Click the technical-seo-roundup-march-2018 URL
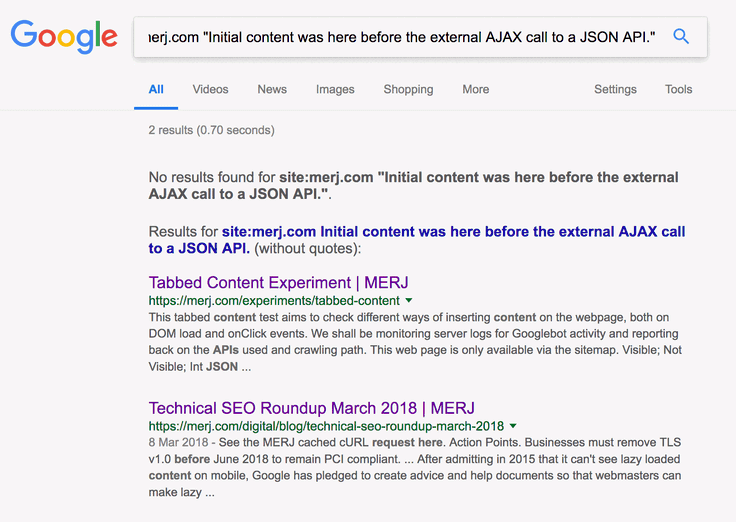736x522 pixels. (x=326, y=426)
